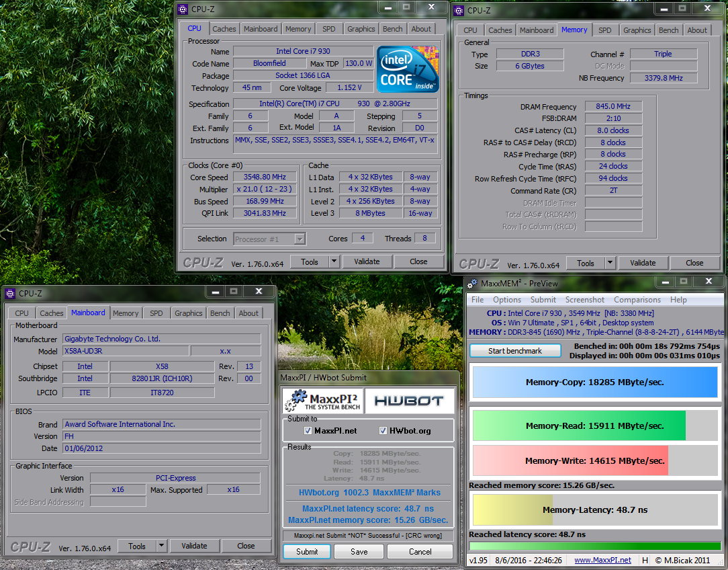Click the Memory-Write red result bar
Screen dimensions: 728x570
(570, 460)
